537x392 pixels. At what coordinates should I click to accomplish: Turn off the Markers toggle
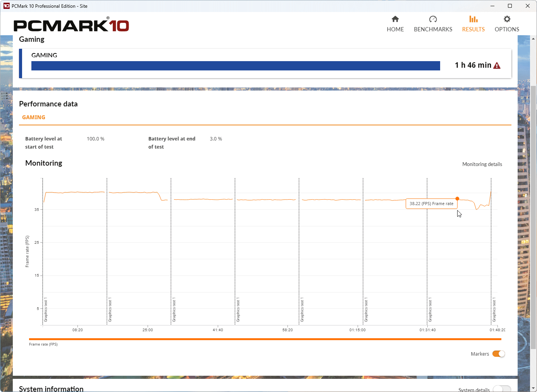click(x=499, y=354)
